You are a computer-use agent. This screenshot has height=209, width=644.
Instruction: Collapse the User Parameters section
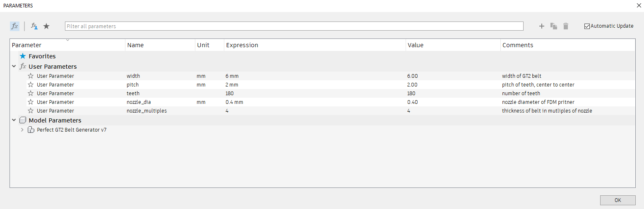click(x=14, y=67)
